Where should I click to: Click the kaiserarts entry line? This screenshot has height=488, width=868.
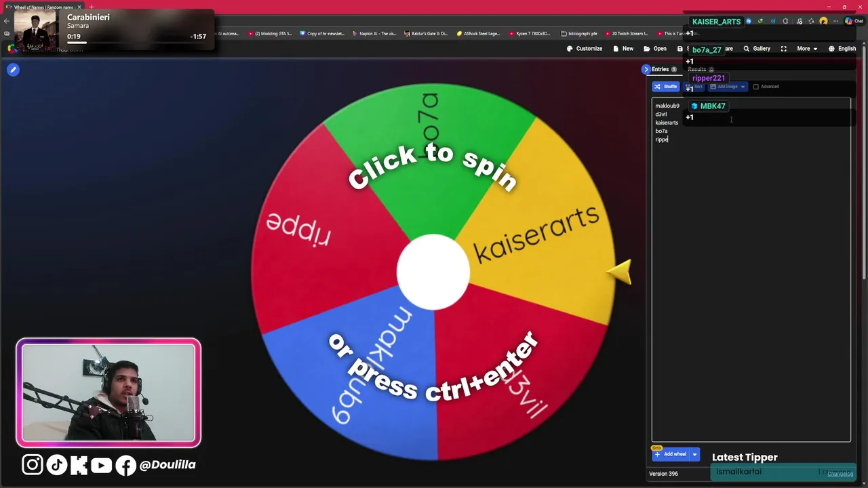pyautogui.click(x=667, y=123)
